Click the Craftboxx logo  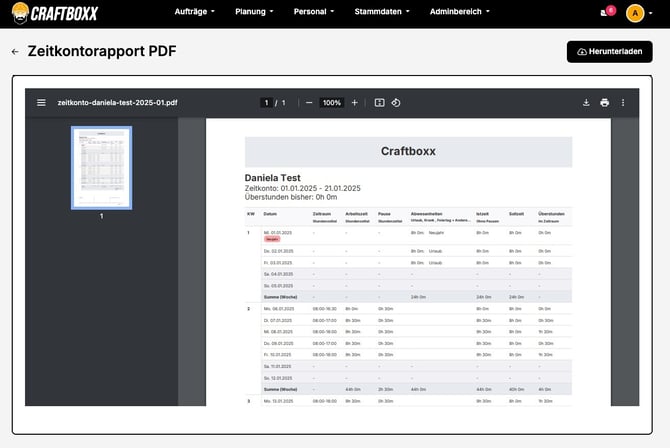pos(55,13)
